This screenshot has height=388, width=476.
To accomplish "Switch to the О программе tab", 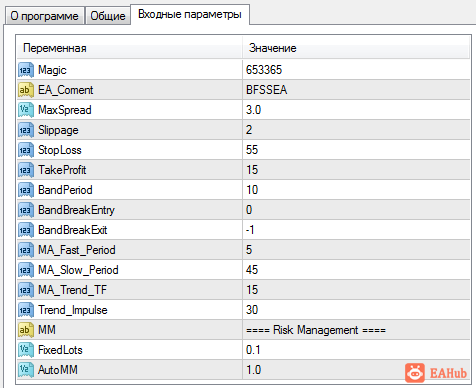I will pyautogui.click(x=44, y=16).
